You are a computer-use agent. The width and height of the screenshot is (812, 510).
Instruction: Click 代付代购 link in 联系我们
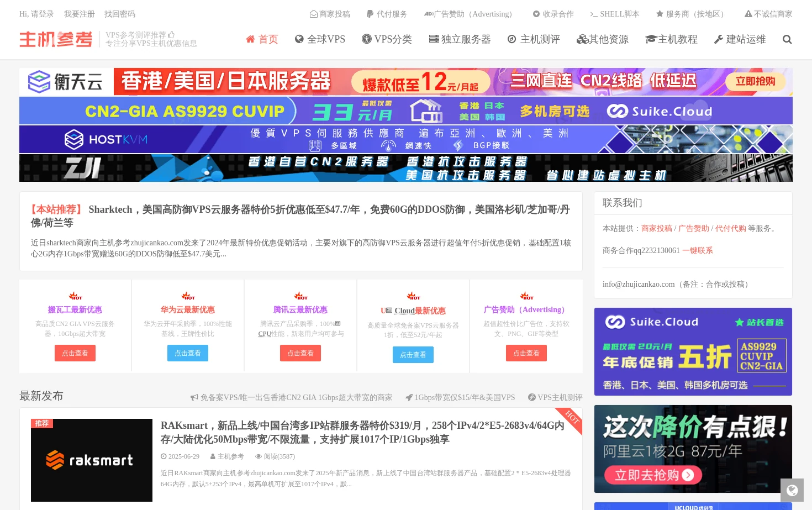[731, 228]
